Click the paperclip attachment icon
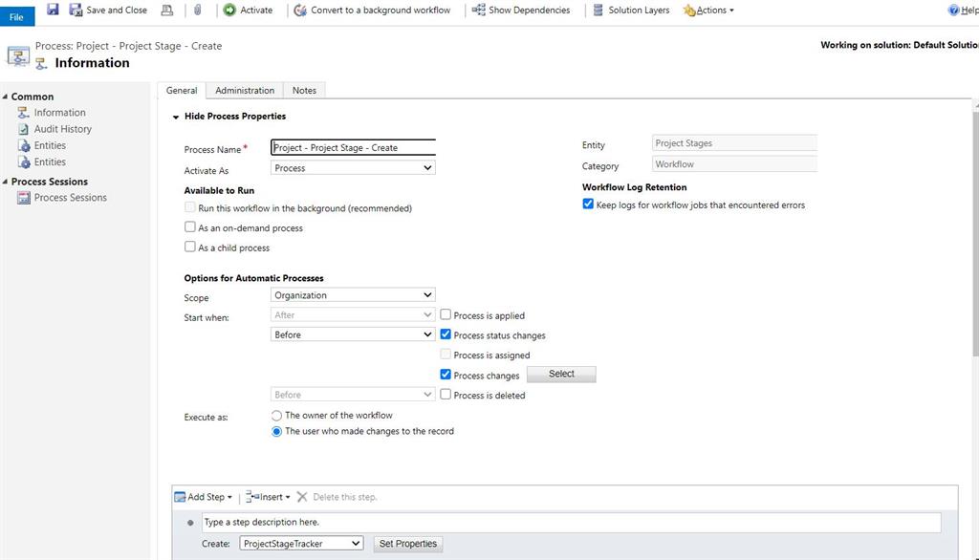Image resolution: width=979 pixels, height=560 pixels. click(x=197, y=10)
